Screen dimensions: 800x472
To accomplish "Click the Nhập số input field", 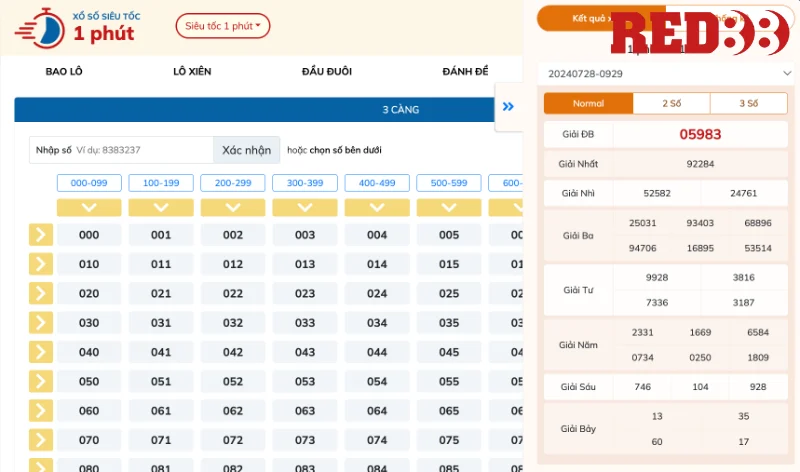I will 143,150.
